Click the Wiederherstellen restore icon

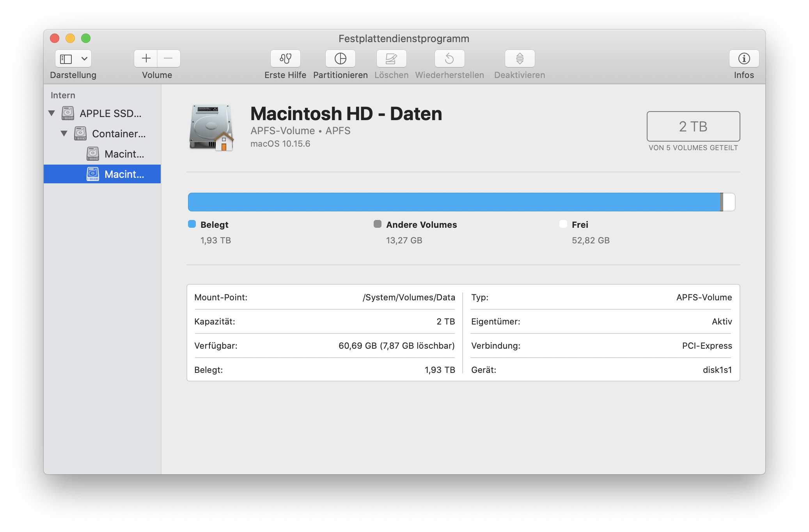click(449, 59)
